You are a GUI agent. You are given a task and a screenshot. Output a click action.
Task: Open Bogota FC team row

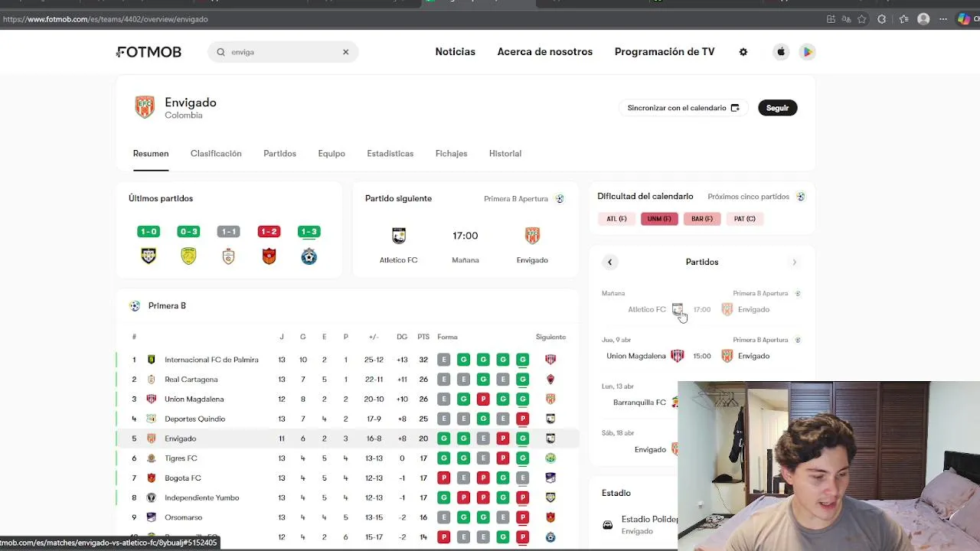pyautogui.click(x=348, y=478)
